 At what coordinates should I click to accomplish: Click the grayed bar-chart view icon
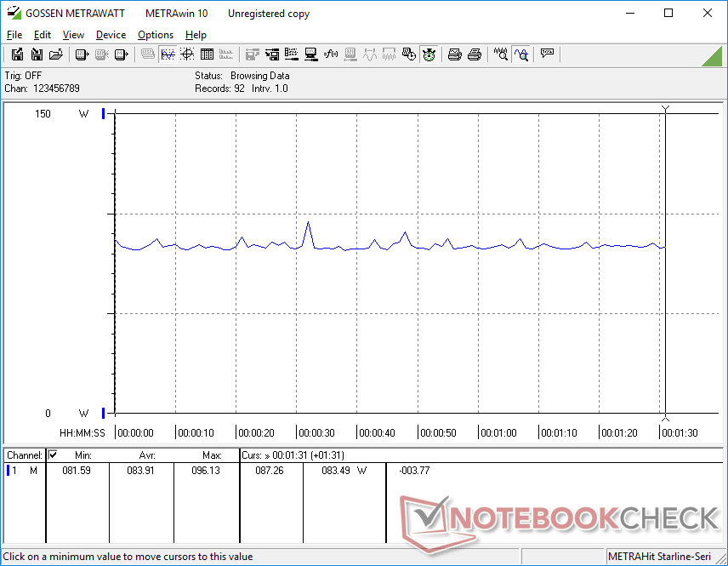226,54
